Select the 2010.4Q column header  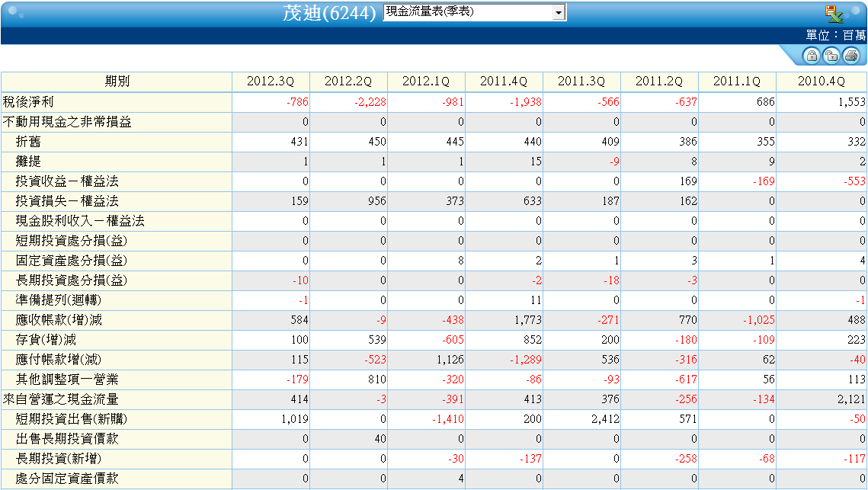click(822, 82)
